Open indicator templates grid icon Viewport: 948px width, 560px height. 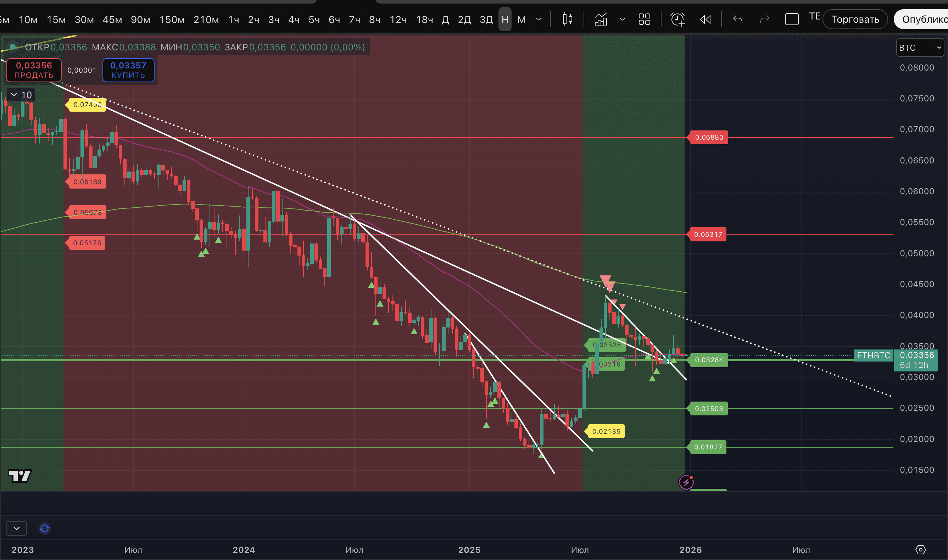click(644, 19)
